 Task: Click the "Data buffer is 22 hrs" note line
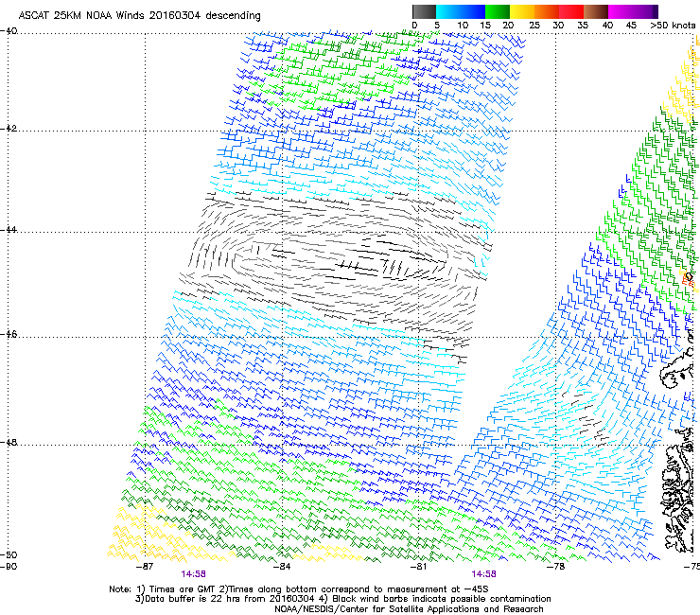(342, 599)
